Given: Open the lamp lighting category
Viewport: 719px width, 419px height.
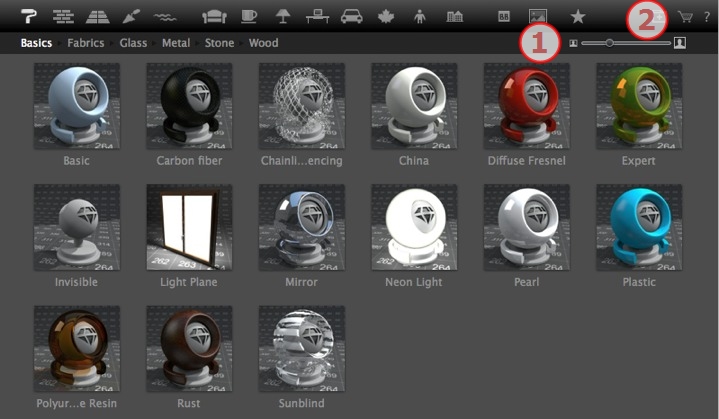Looking at the screenshot, I should (x=283, y=16).
